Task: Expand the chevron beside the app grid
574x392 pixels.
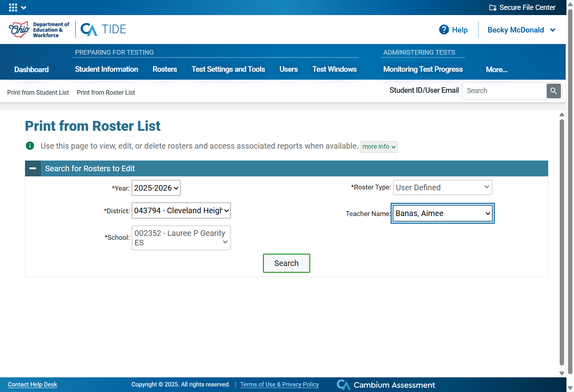Action: point(24,8)
